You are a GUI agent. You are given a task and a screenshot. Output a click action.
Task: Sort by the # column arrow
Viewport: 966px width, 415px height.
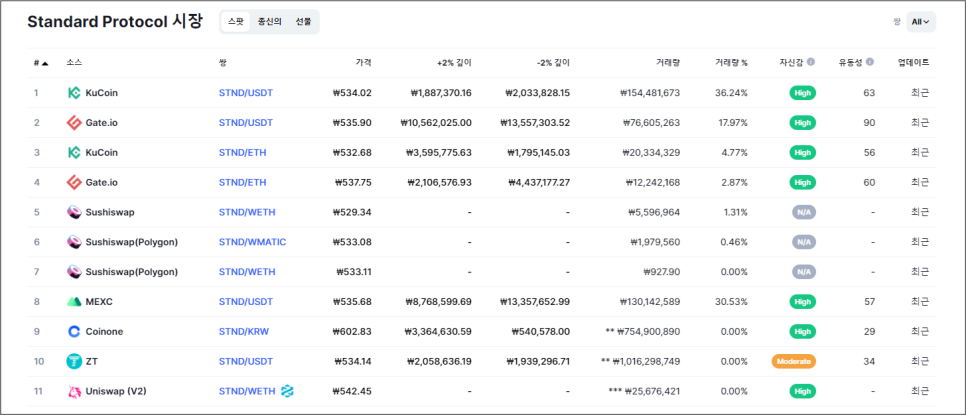(45, 63)
